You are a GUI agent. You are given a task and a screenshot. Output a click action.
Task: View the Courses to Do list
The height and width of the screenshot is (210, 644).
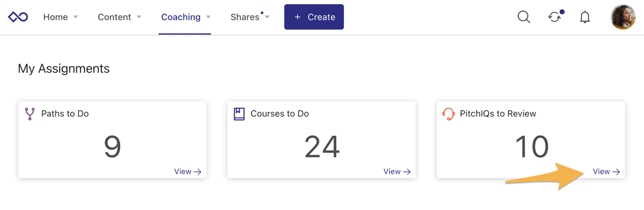pos(397,172)
